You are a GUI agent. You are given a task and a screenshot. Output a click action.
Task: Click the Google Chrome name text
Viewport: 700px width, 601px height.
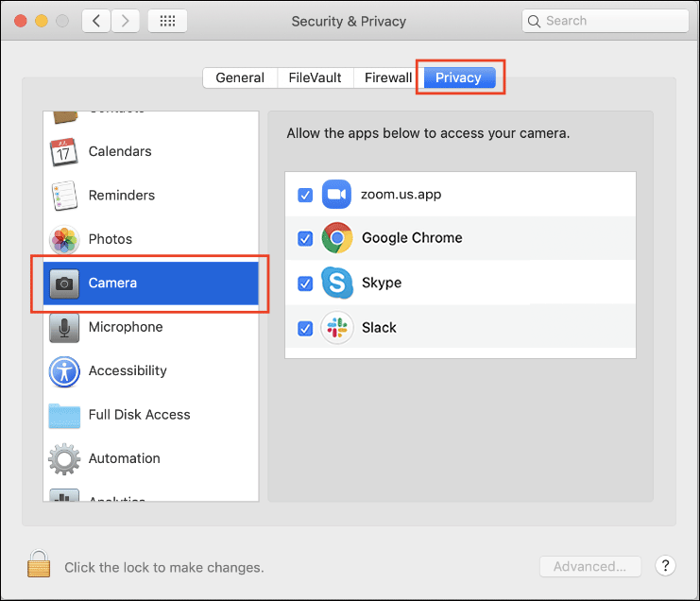[412, 237]
